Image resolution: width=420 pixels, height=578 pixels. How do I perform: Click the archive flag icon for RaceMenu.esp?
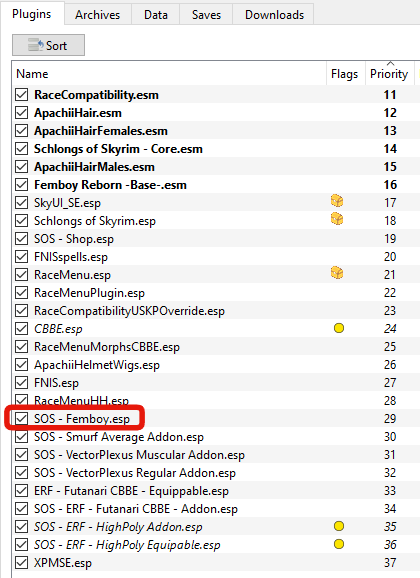[x=337, y=274]
